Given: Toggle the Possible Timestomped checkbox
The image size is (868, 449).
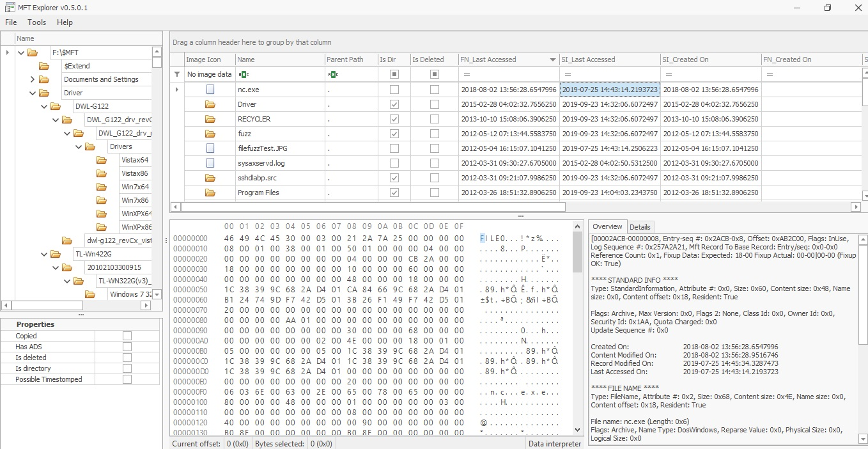Looking at the screenshot, I should 127,379.
